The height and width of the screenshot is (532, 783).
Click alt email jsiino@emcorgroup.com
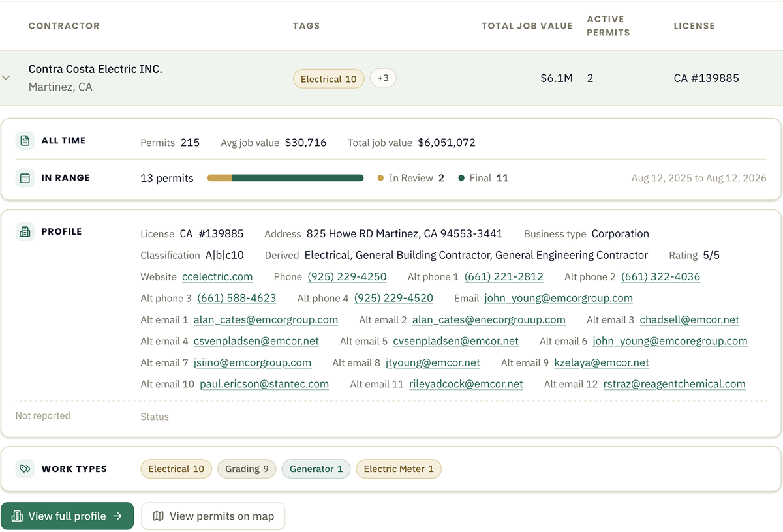(253, 362)
